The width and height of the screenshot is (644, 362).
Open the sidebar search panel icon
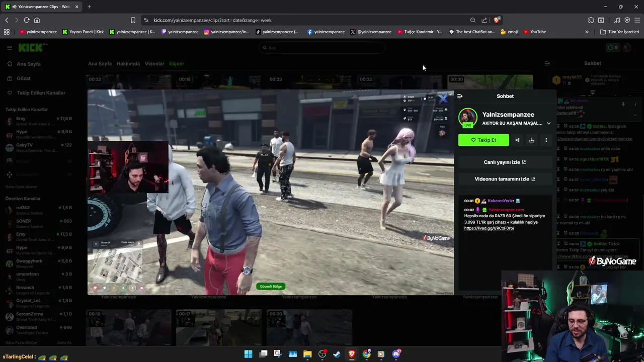601,20
